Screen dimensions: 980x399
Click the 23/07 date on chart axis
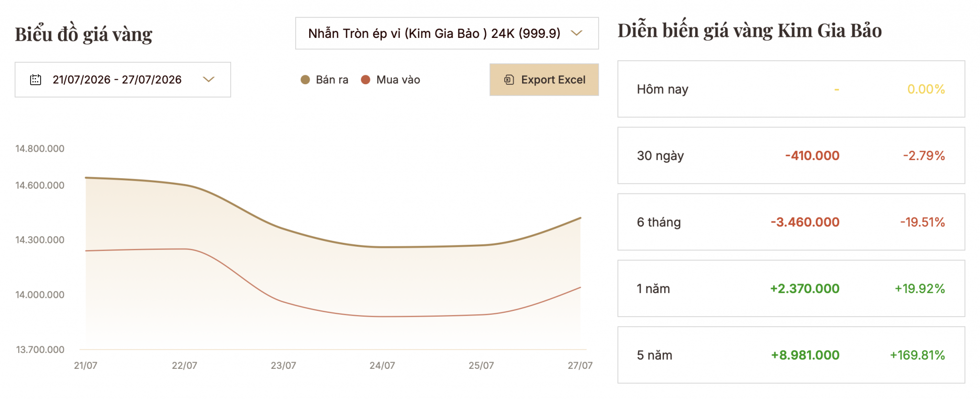pos(283,365)
